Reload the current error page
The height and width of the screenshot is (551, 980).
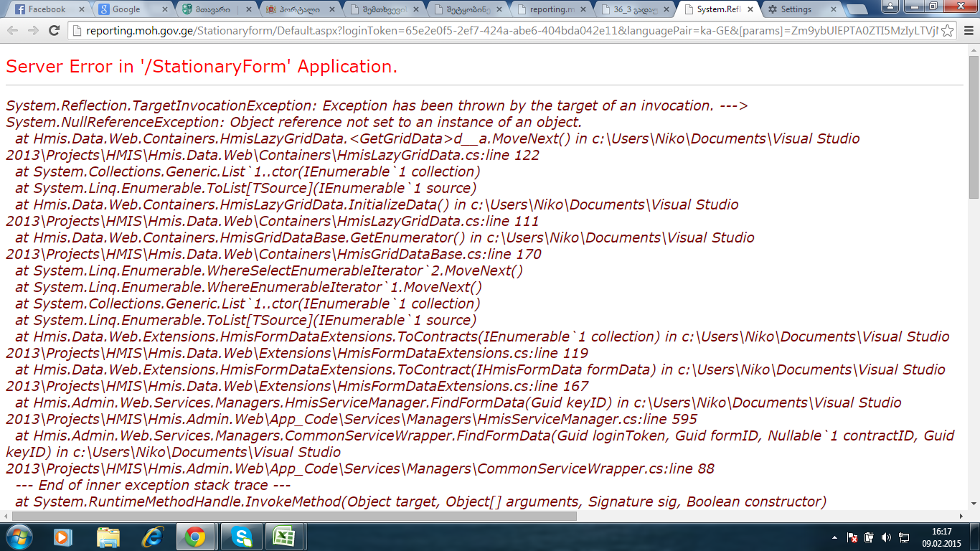pos(54,31)
